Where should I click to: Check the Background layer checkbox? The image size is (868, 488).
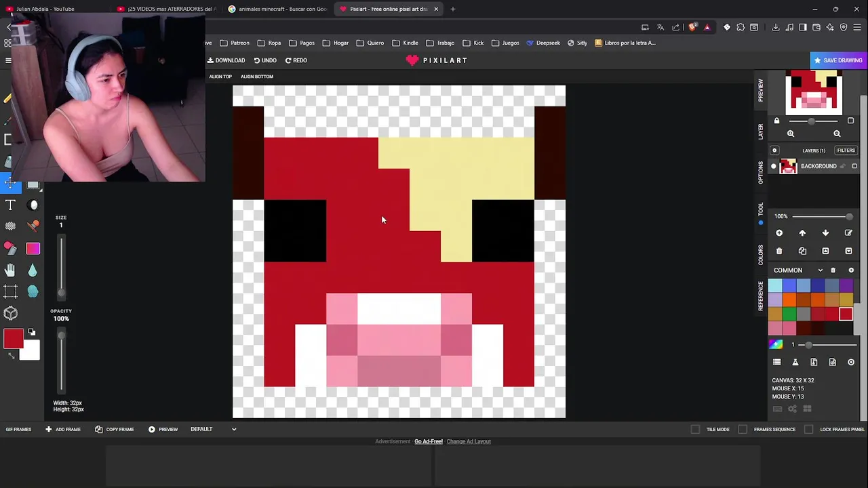click(854, 166)
